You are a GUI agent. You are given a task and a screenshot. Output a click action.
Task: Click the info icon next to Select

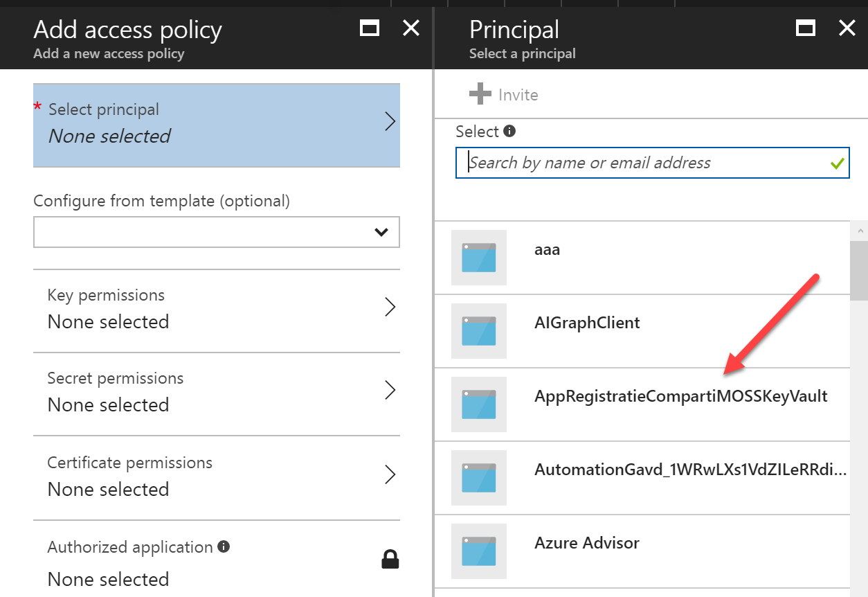click(x=509, y=131)
